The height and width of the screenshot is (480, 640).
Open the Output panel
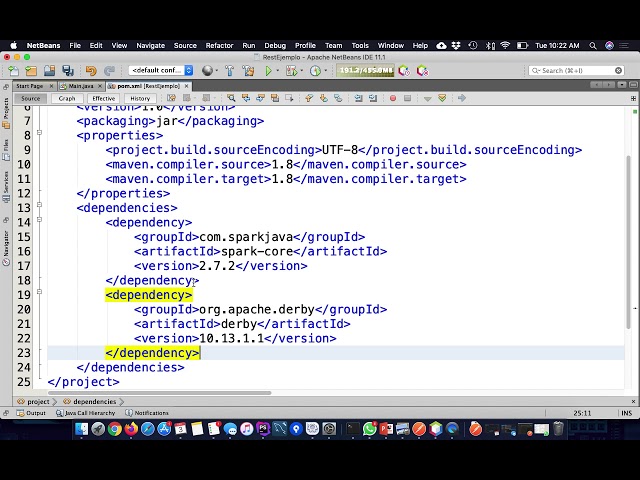pyautogui.click(x=31, y=413)
